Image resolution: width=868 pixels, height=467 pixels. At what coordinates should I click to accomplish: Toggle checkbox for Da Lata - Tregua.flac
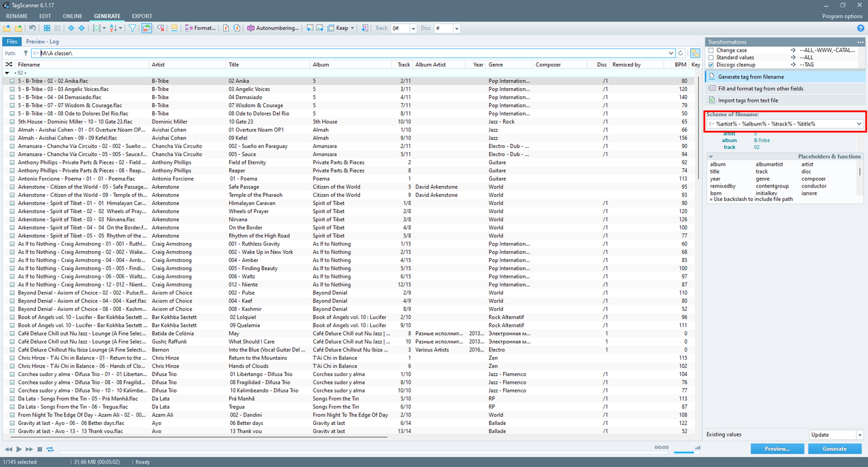point(12,407)
